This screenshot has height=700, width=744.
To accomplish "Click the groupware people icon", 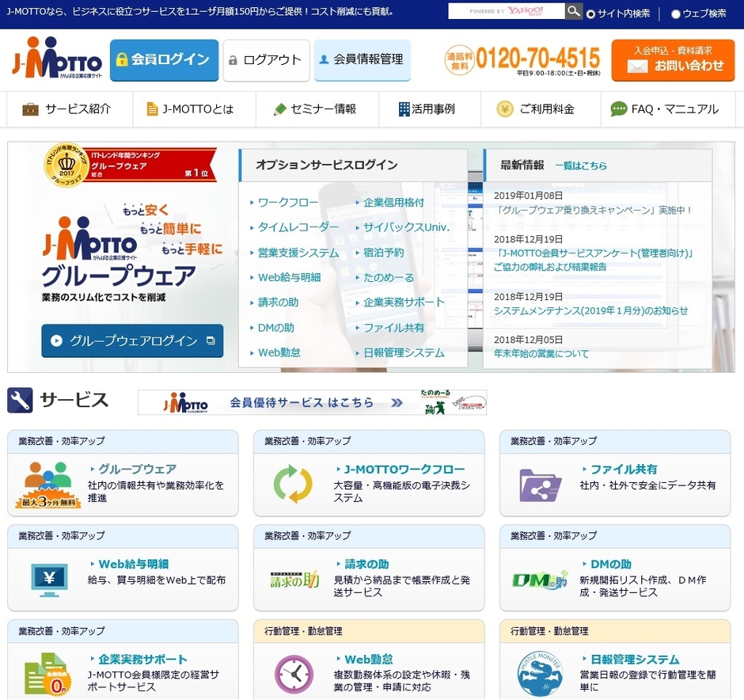I will coord(47,483).
